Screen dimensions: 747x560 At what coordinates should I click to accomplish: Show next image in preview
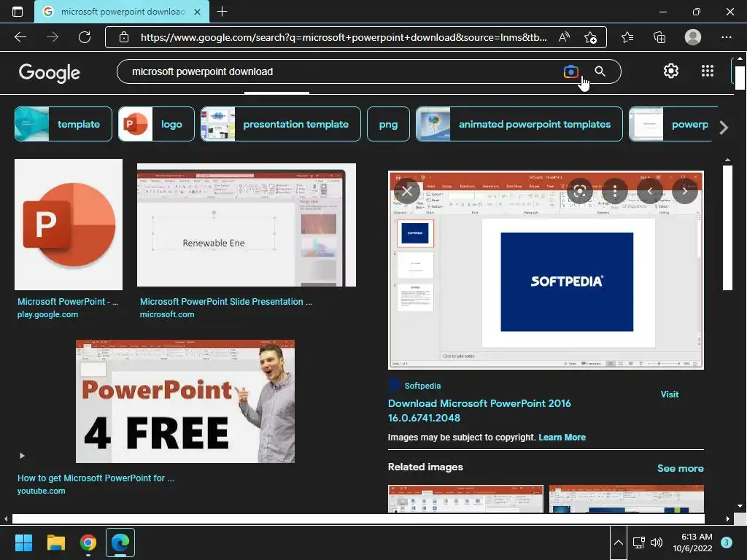click(684, 191)
